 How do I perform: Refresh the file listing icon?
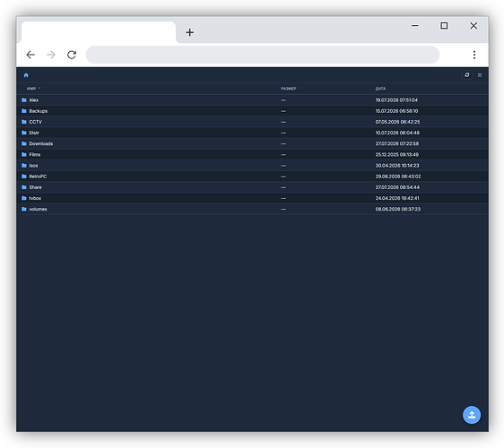[466, 75]
